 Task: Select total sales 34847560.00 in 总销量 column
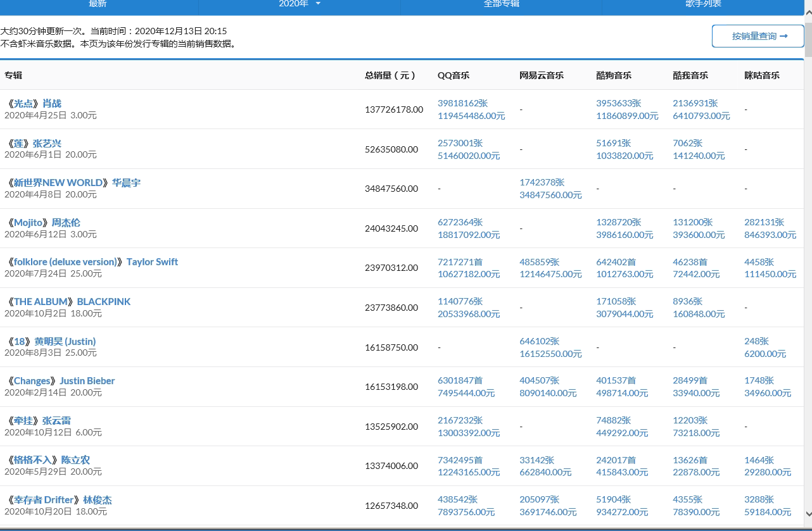tap(391, 189)
